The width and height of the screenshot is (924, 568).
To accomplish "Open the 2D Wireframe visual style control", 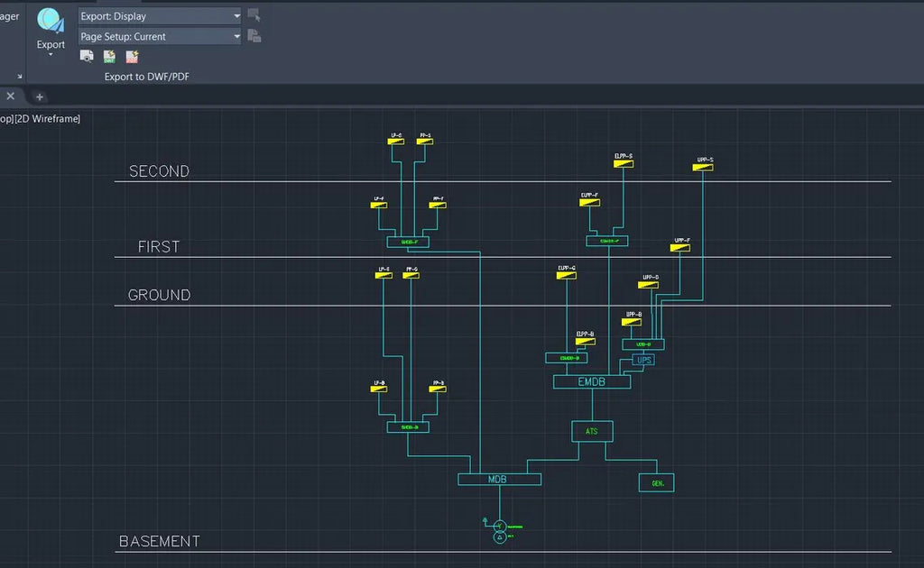I will click(x=47, y=118).
